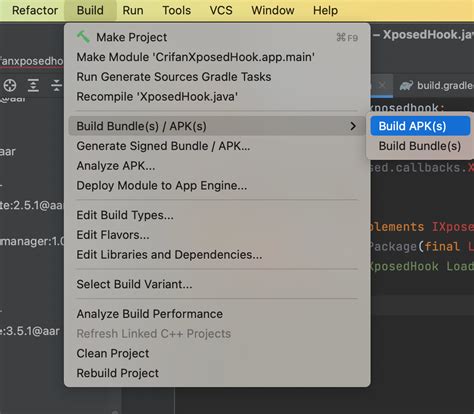Click the crosshair locate icon in project panel
This screenshot has width=474, height=414.
click(10, 85)
